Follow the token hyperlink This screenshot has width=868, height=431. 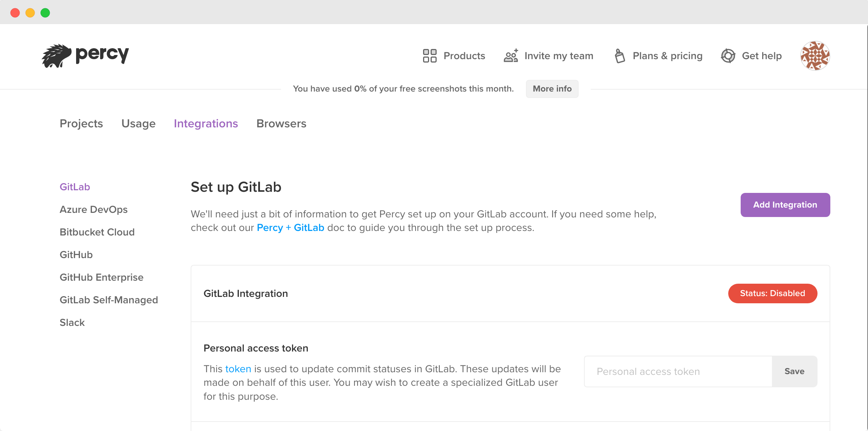click(x=238, y=369)
